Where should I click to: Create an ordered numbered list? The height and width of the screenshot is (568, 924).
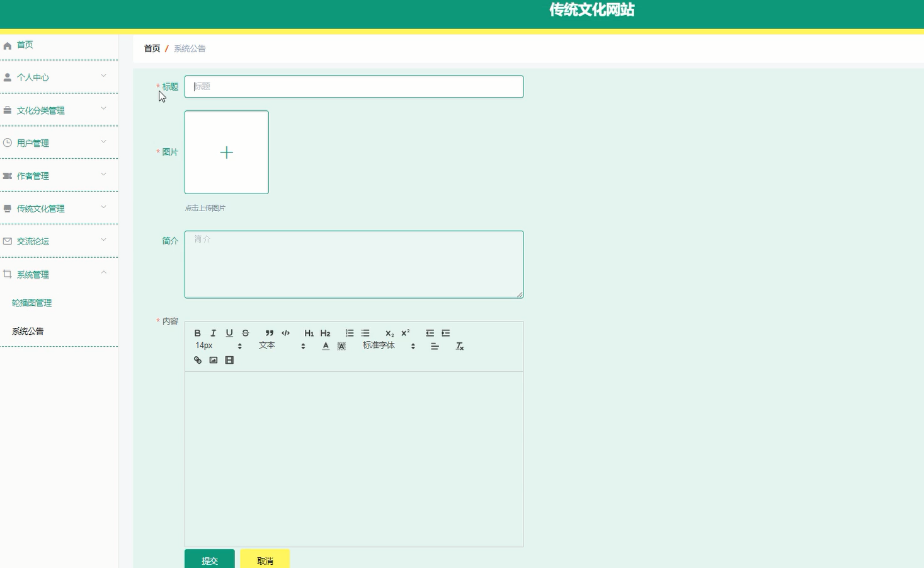[350, 333]
